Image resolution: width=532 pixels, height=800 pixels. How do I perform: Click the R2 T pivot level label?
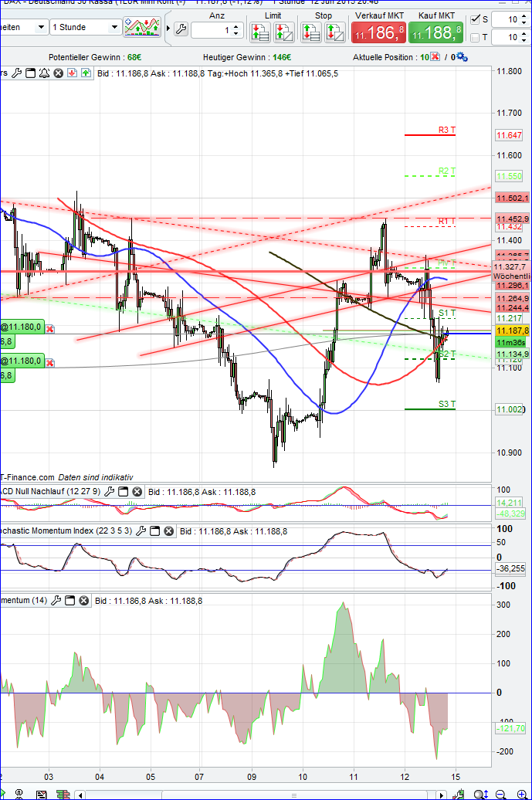pyautogui.click(x=447, y=171)
